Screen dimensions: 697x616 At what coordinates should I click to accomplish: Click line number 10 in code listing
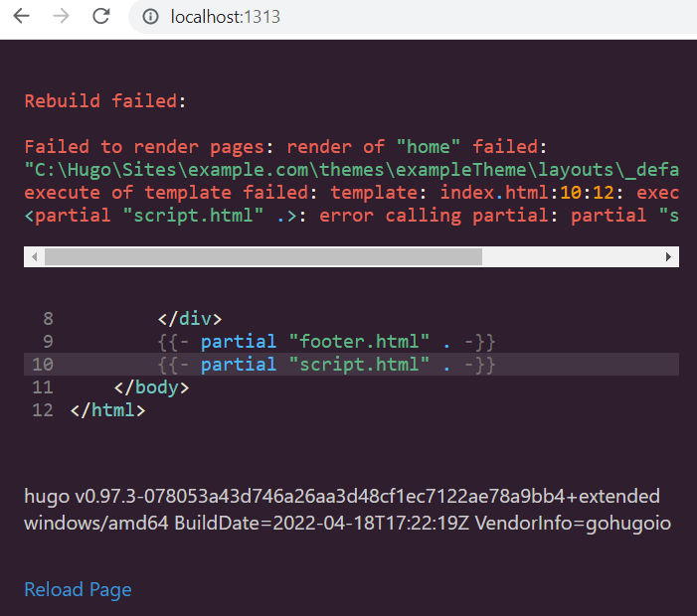click(x=43, y=365)
